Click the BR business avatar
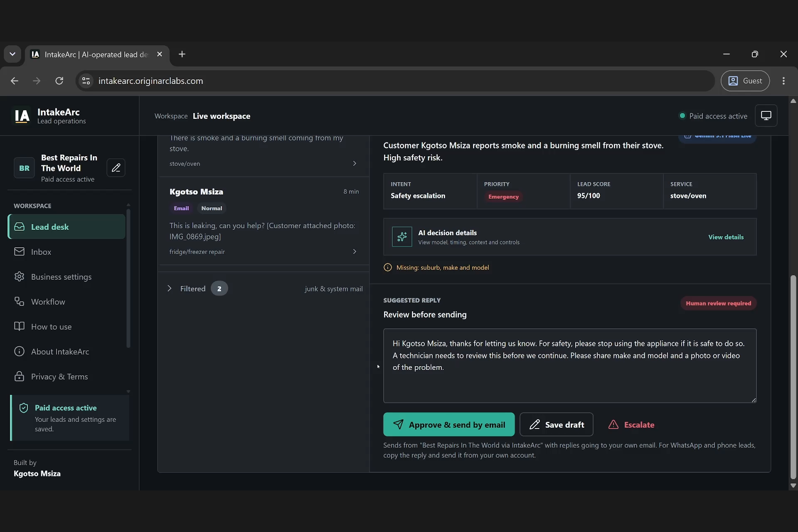This screenshot has height=532, width=798. click(24, 168)
